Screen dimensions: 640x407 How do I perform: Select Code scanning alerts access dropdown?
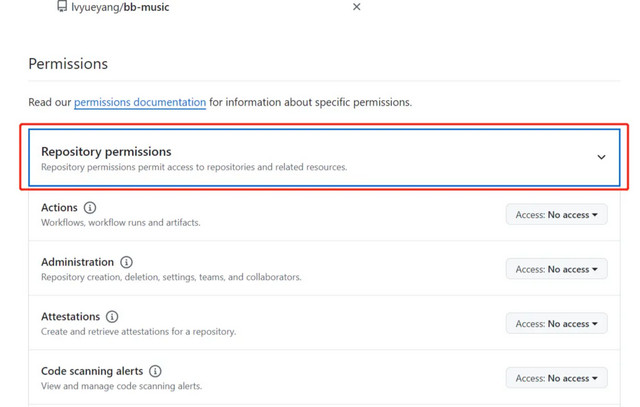(x=556, y=378)
